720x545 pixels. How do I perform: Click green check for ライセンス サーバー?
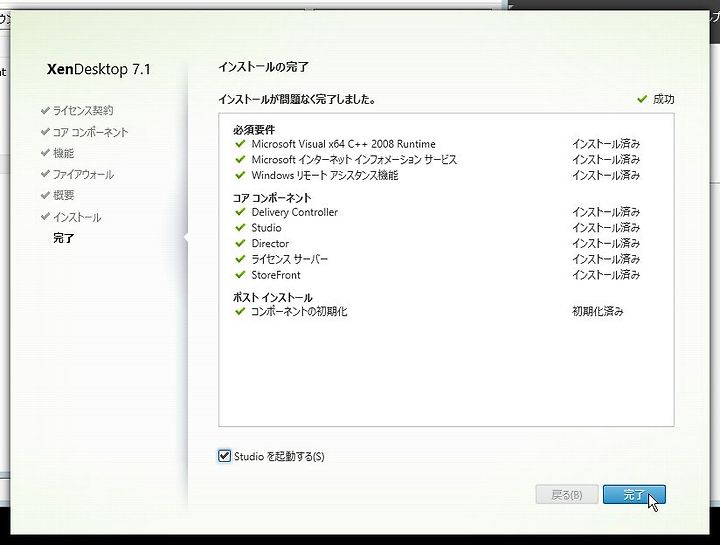click(x=240, y=259)
